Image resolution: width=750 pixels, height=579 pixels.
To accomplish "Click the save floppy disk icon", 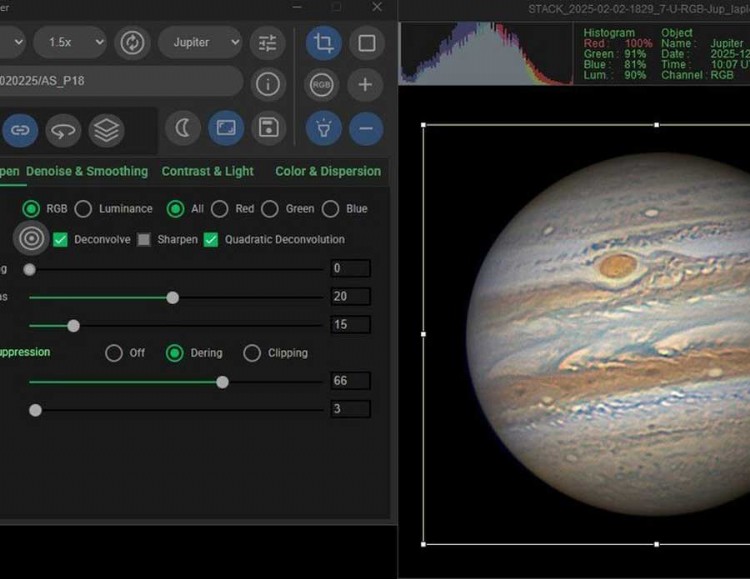I will (x=267, y=128).
